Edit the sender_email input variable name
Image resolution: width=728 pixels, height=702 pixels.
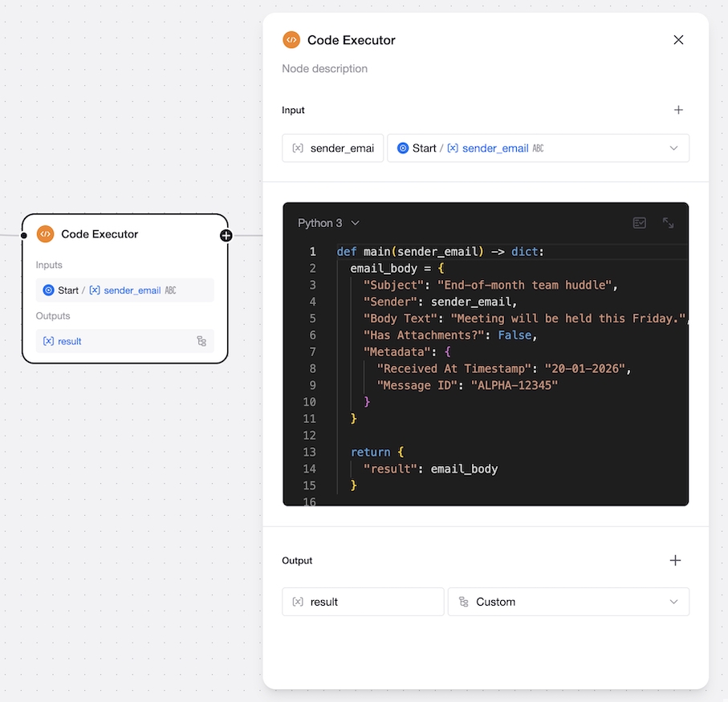[333, 148]
